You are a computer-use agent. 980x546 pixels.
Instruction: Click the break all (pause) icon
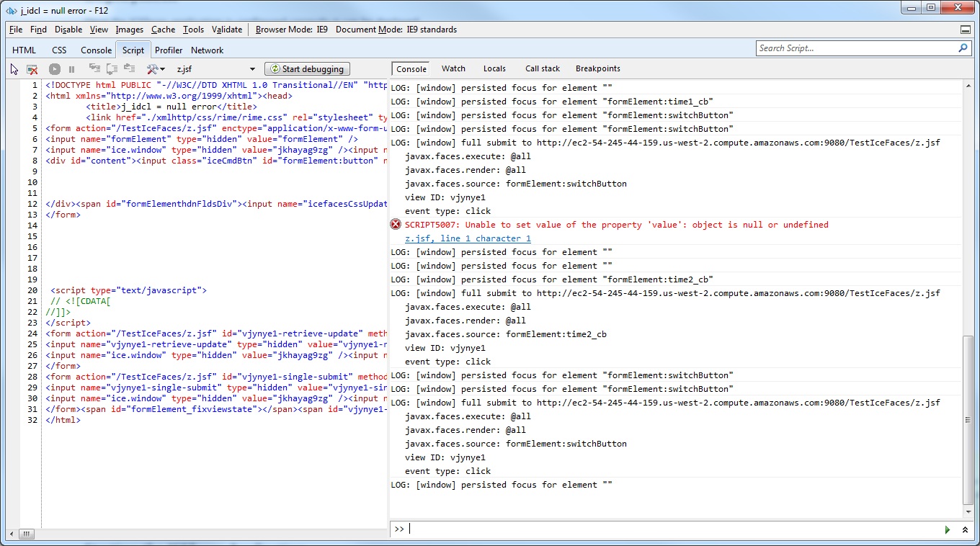click(71, 69)
